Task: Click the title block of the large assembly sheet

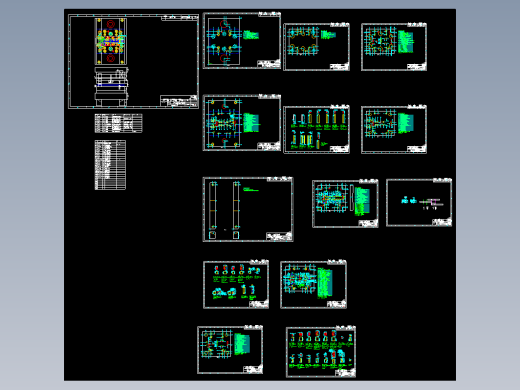Action: 179,101
